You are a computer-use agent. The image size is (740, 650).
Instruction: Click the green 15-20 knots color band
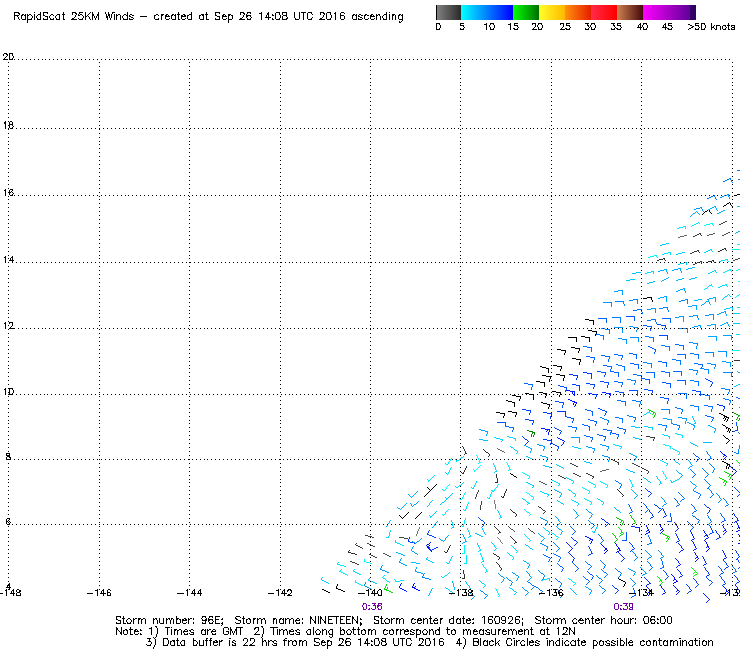(526, 12)
